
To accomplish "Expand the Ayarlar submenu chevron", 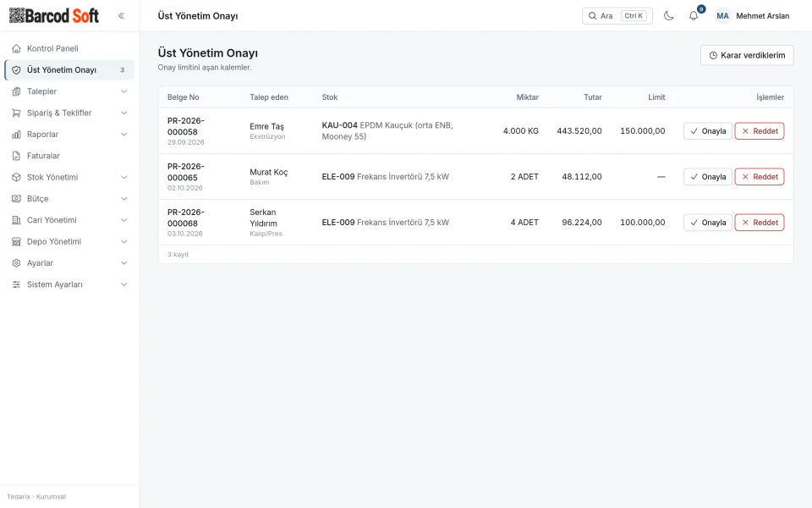I will click(123, 263).
